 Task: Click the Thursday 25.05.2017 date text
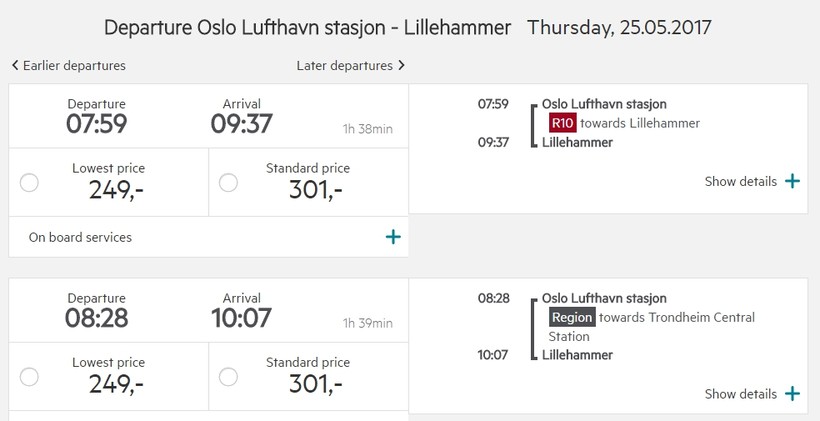tap(619, 27)
